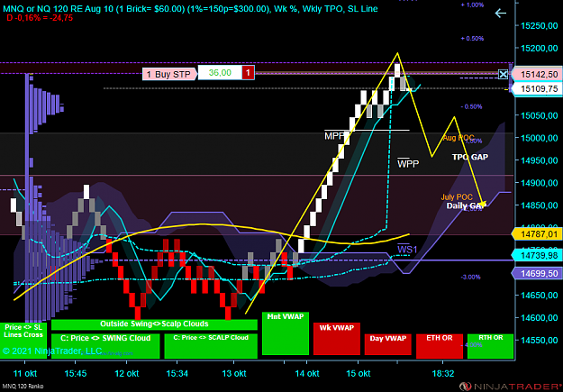Click the 14950,00 price axis label
563x392 pixels.
coord(540,160)
